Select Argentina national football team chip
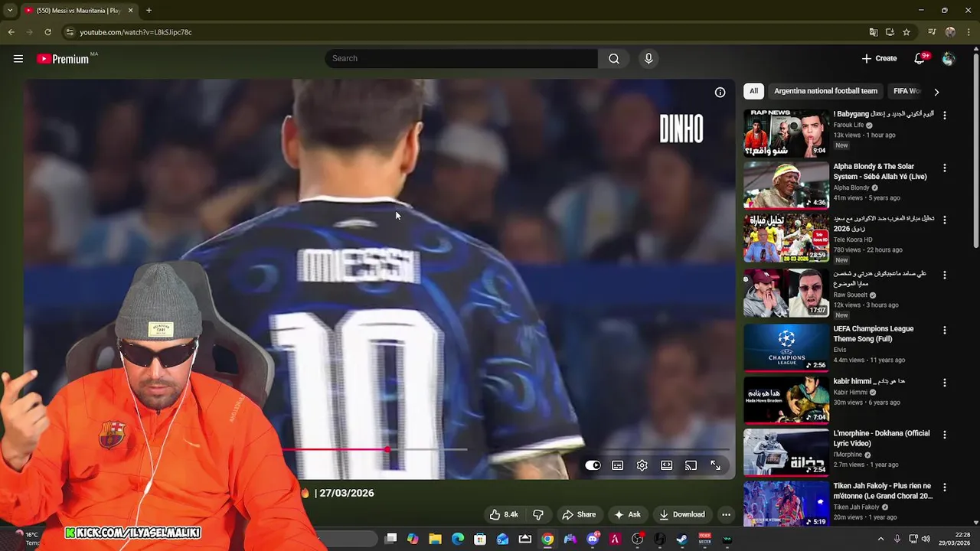Screen dimensions: 980x551 pyautogui.click(x=825, y=91)
